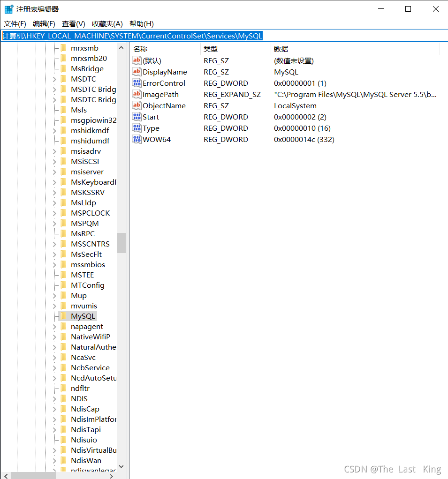448x479 pixels.
Task: Click the MSTEE folder icon
Action: [64, 275]
